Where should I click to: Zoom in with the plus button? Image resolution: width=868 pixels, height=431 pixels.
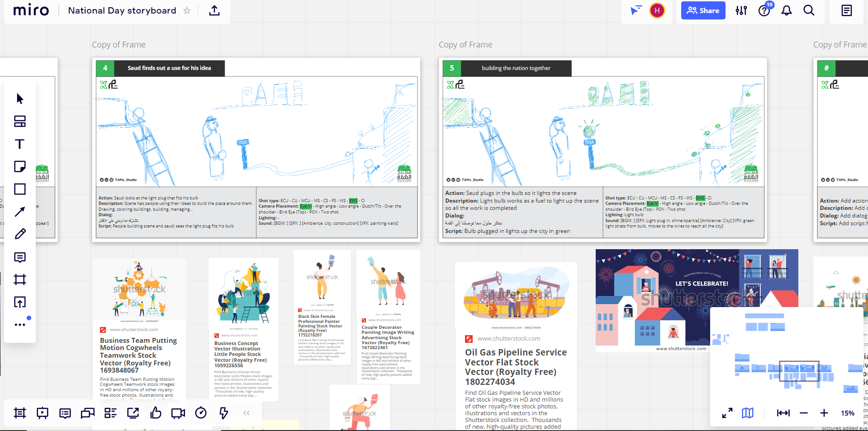coord(824,413)
